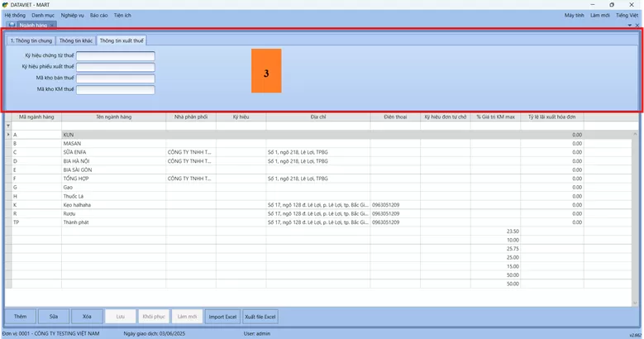Click the Thêm button

(x=20, y=317)
